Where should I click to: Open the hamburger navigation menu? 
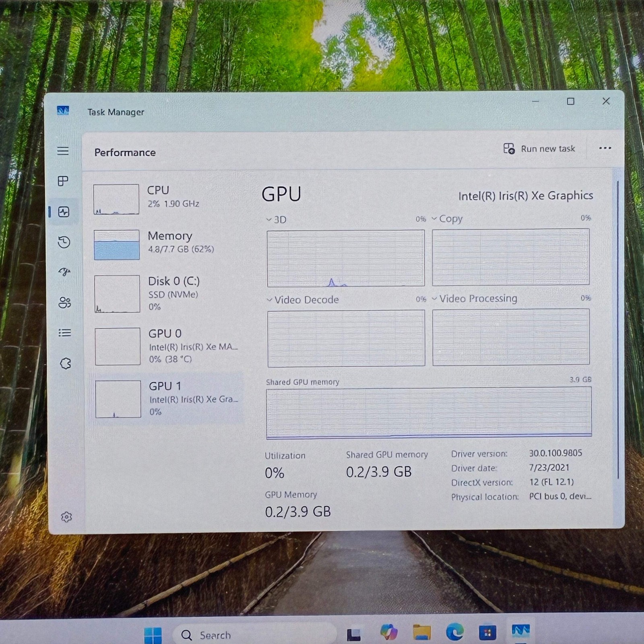click(63, 151)
